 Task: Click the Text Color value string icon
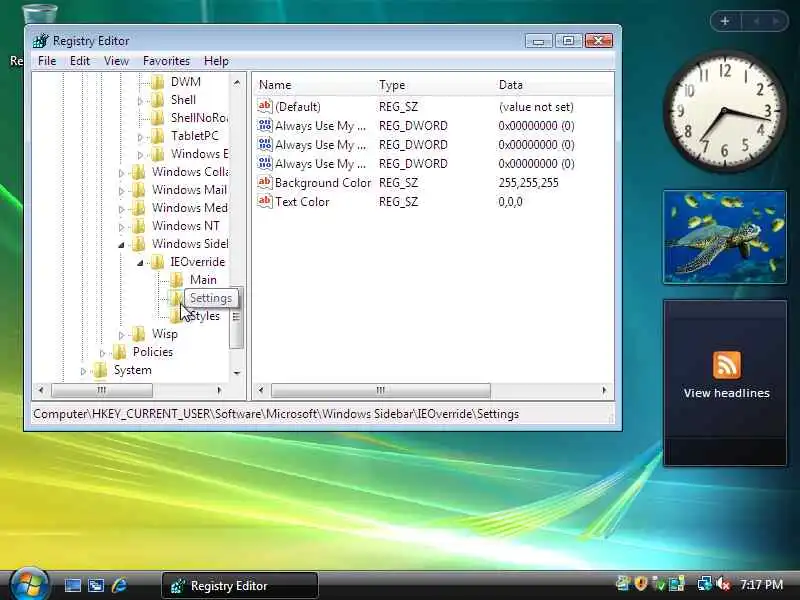coord(265,201)
